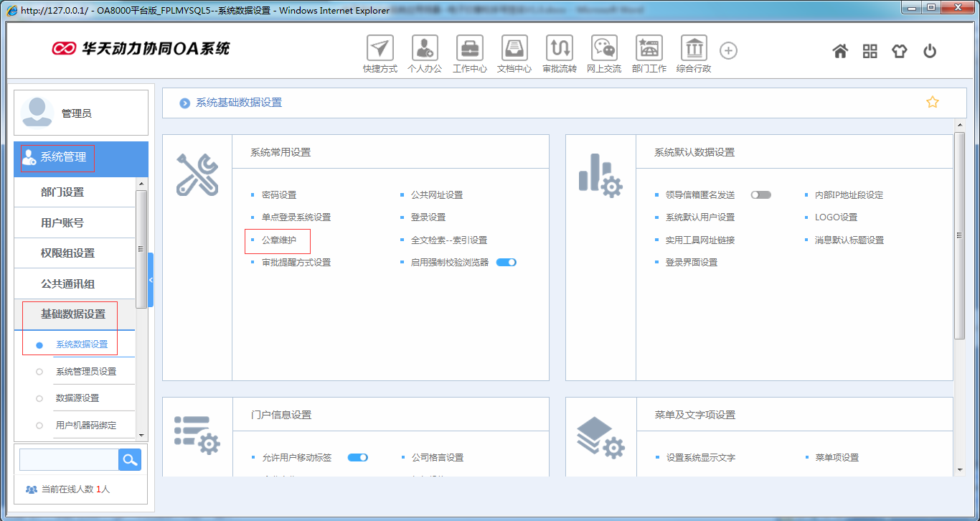Click the star favorite icon
The height and width of the screenshot is (521, 980).
tap(932, 102)
